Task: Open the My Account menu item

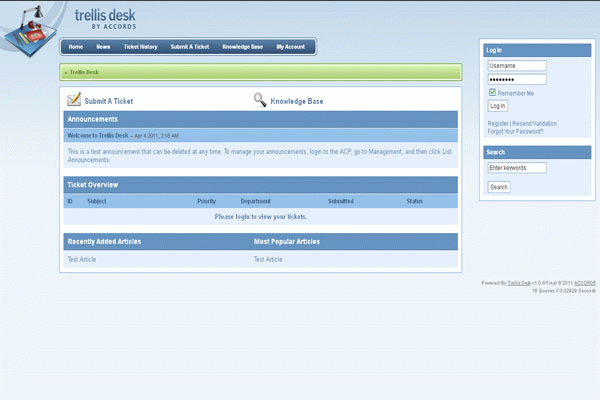Action: click(x=291, y=47)
